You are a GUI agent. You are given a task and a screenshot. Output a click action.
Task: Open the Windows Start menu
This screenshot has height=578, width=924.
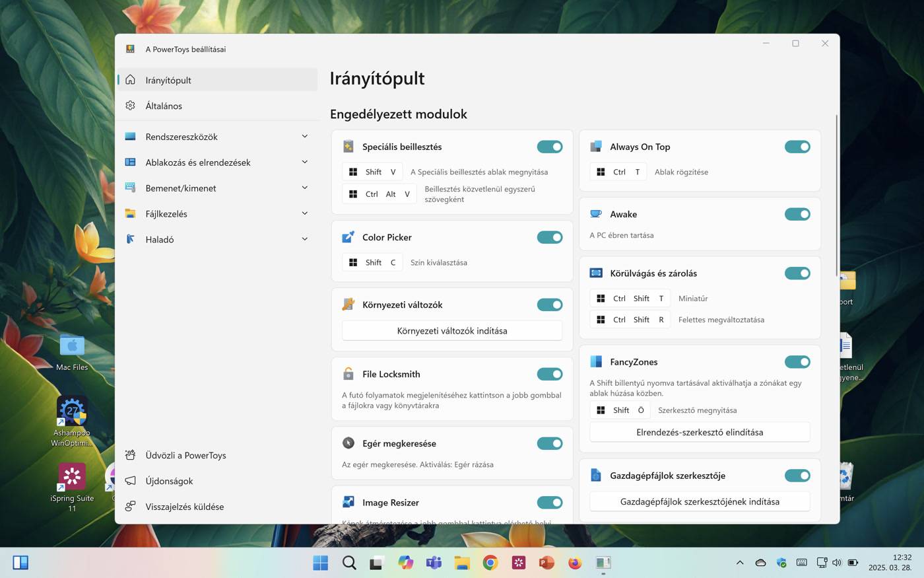click(321, 563)
